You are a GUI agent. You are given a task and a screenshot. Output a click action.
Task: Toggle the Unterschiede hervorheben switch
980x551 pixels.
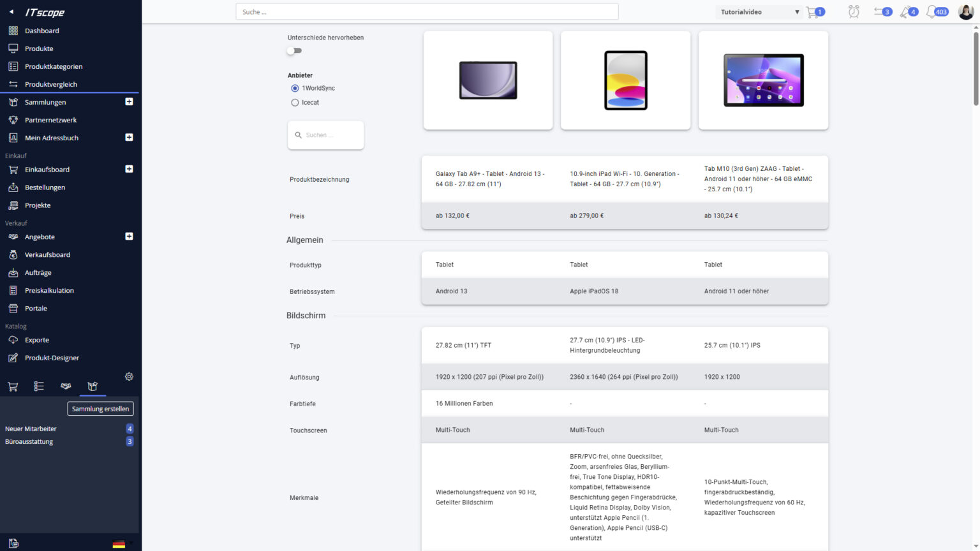pos(294,51)
